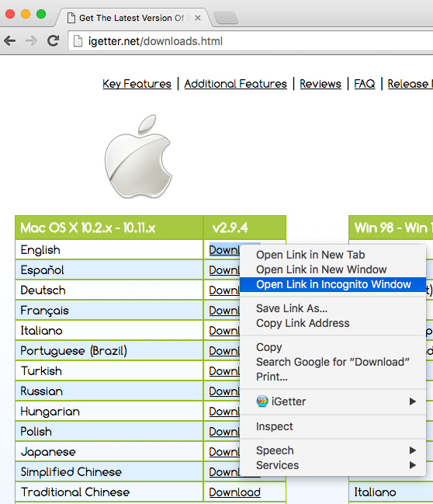This screenshot has width=433, height=504.
Task: Click the Download link for Traditional Chinese
Action: [x=235, y=492]
